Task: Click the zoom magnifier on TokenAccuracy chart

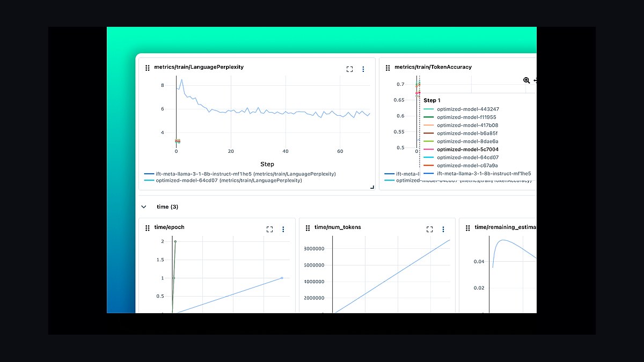Action: point(526,80)
